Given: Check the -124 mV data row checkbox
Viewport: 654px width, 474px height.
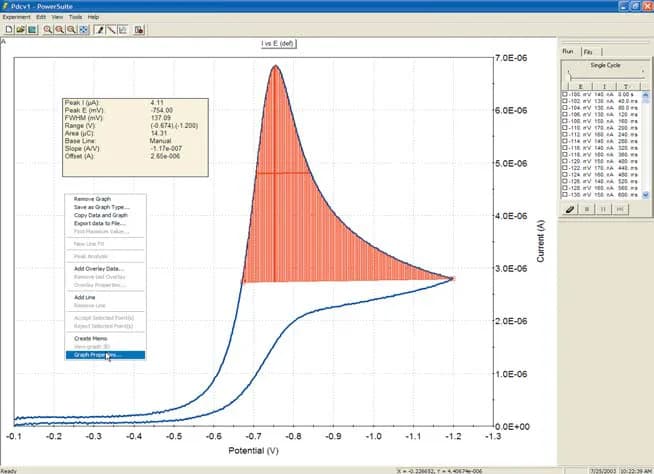Looking at the screenshot, I should (565, 175).
